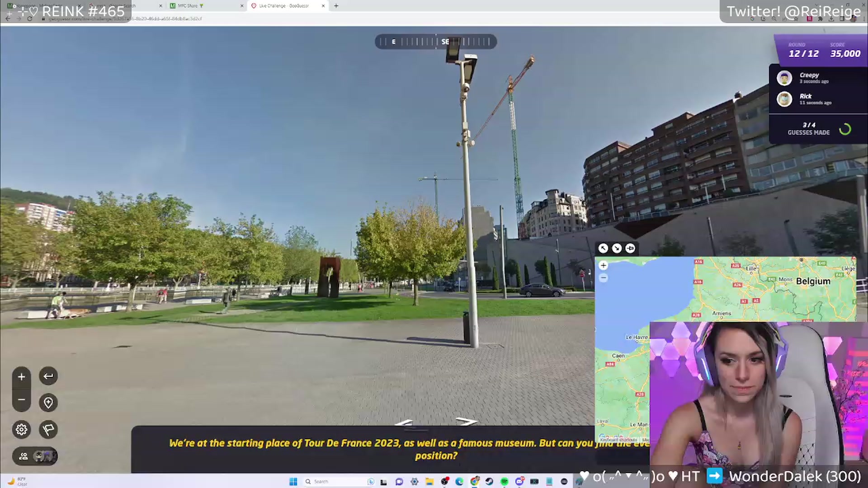The height and width of the screenshot is (488, 868).
Task: Open the GeoGuessr settings gear
Action: (21, 429)
